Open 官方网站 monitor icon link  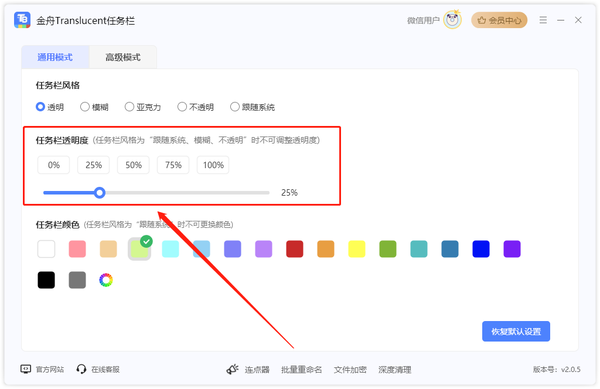pyautogui.click(x=26, y=369)
